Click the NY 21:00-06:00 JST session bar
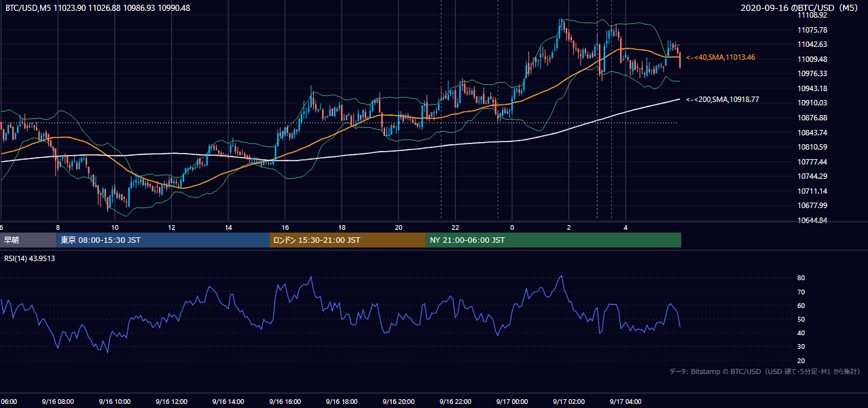The image size is (868, 408). (554, 240)
